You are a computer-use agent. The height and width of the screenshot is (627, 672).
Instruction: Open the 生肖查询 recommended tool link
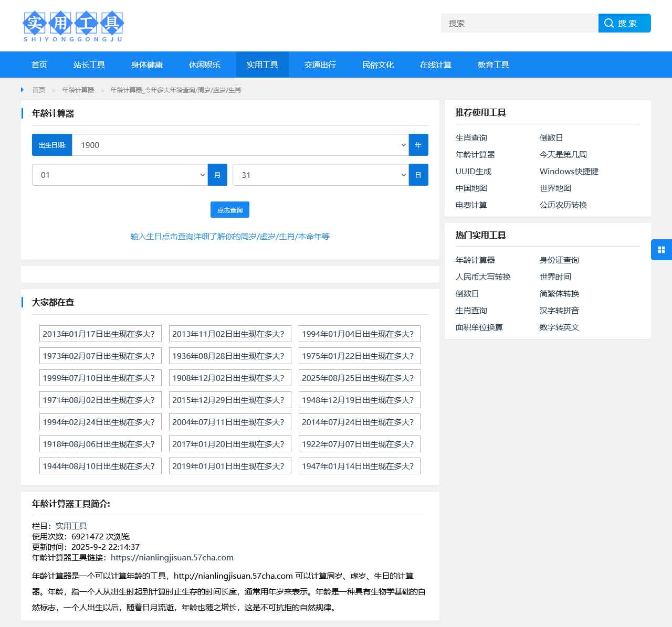[x=471, y=138]
